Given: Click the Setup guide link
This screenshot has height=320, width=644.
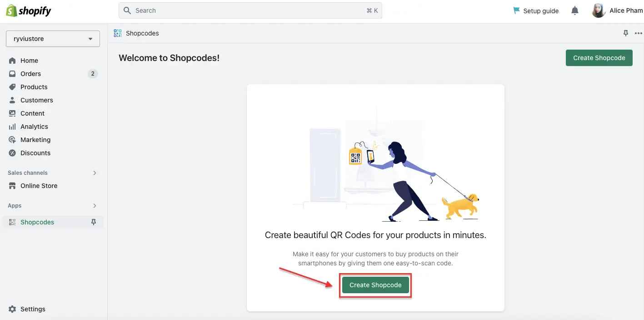Looking at the screenshot, I should point(536,10).
